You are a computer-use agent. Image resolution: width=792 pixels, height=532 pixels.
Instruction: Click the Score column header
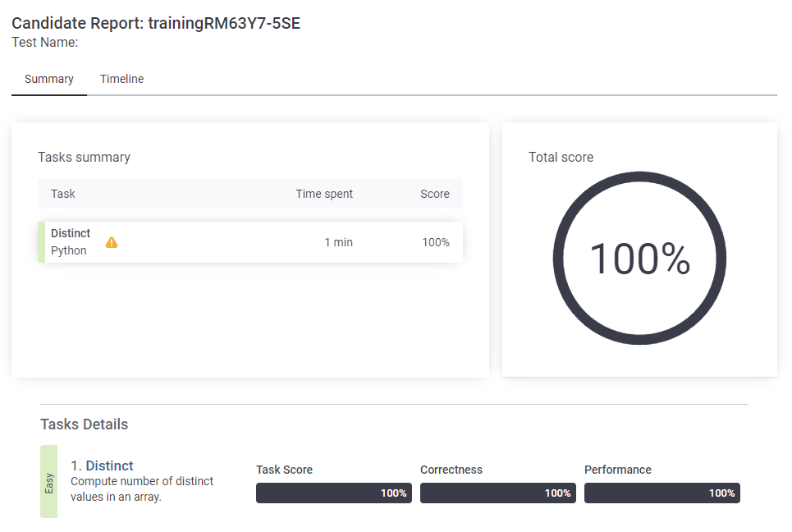coord(435,194)
